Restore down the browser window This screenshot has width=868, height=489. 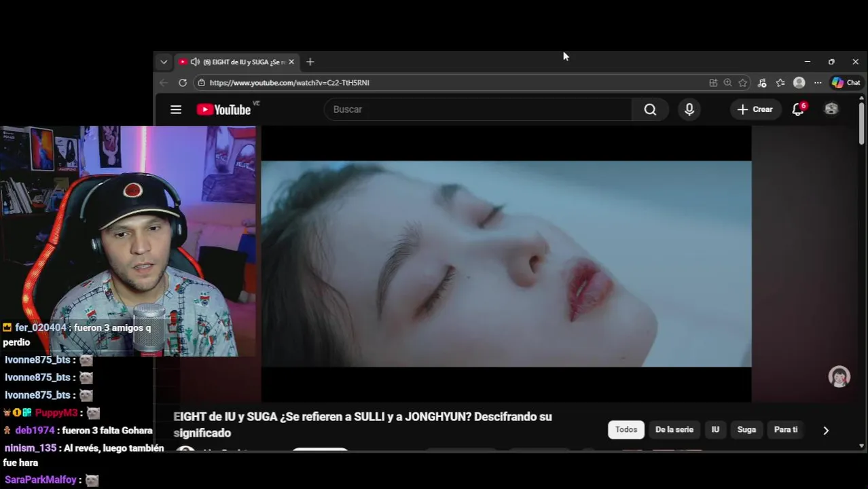coord(831,62)
